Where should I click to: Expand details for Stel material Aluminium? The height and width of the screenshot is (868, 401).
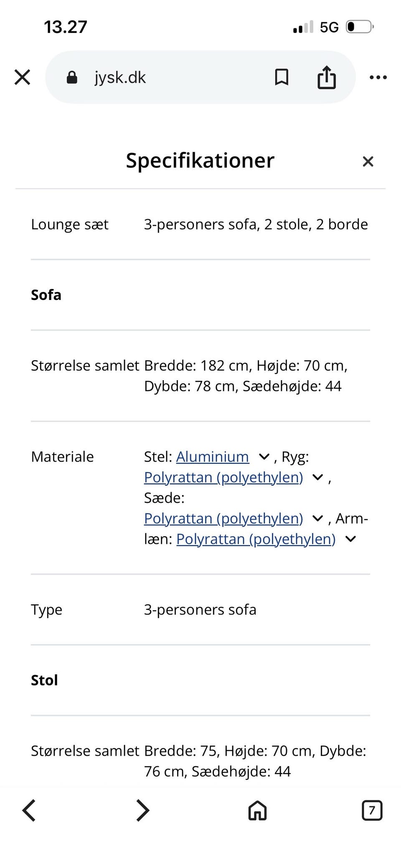(x=264, y=457)
